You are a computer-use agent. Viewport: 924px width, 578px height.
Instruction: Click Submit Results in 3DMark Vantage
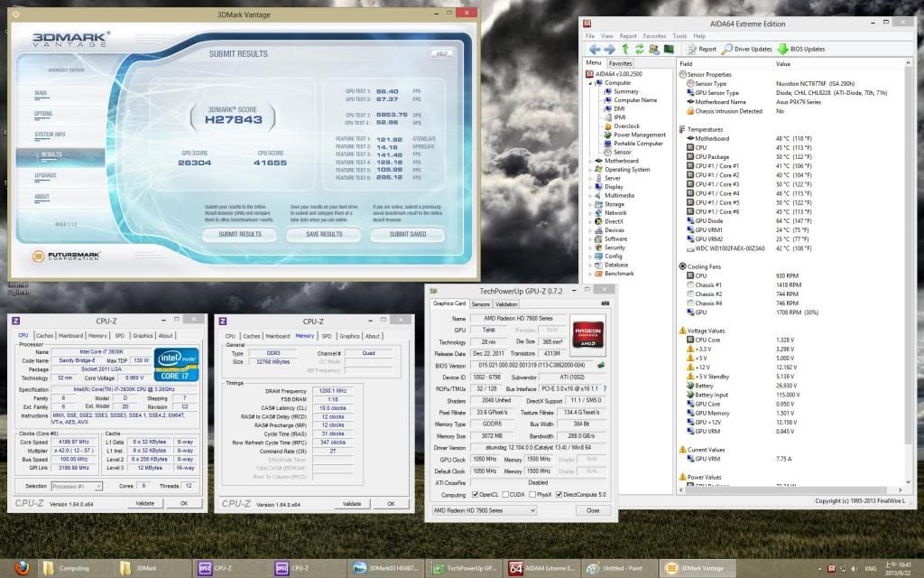tap(240, 234)
